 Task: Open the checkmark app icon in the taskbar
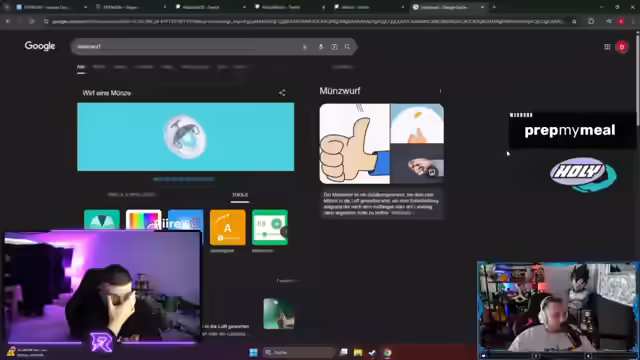coord(372,352)
